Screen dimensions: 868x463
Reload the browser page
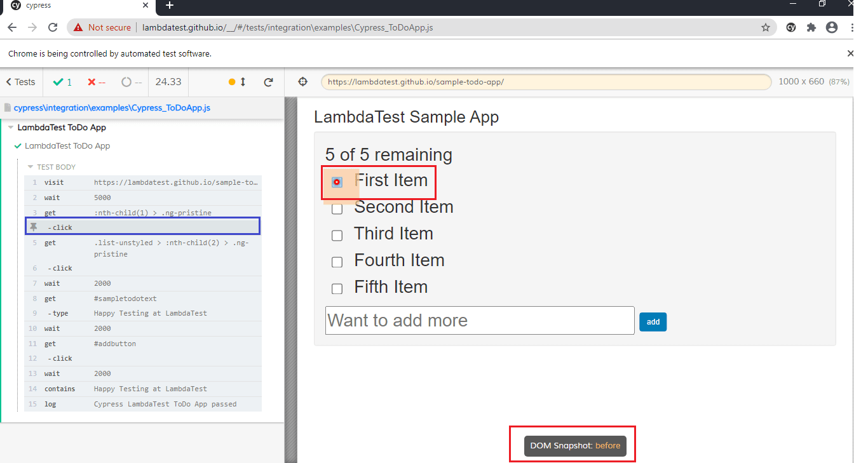point(53,27)
